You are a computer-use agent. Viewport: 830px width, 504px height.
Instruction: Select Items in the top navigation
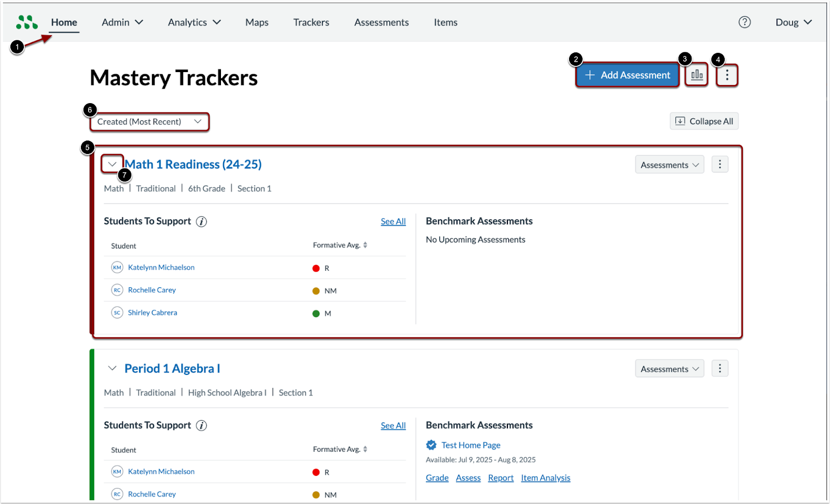click(445, 22)
